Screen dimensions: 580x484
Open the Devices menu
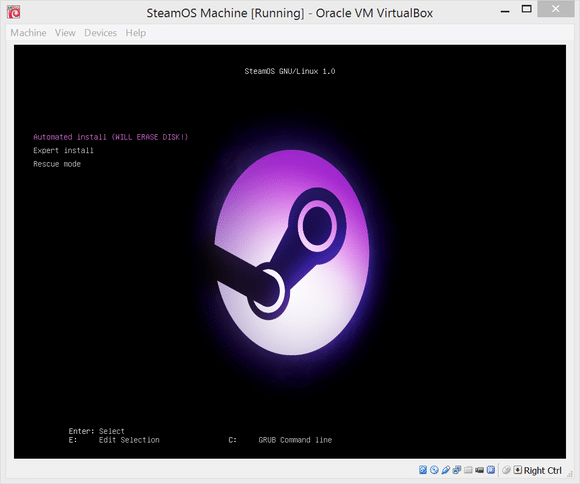click(x=100, y=33)
